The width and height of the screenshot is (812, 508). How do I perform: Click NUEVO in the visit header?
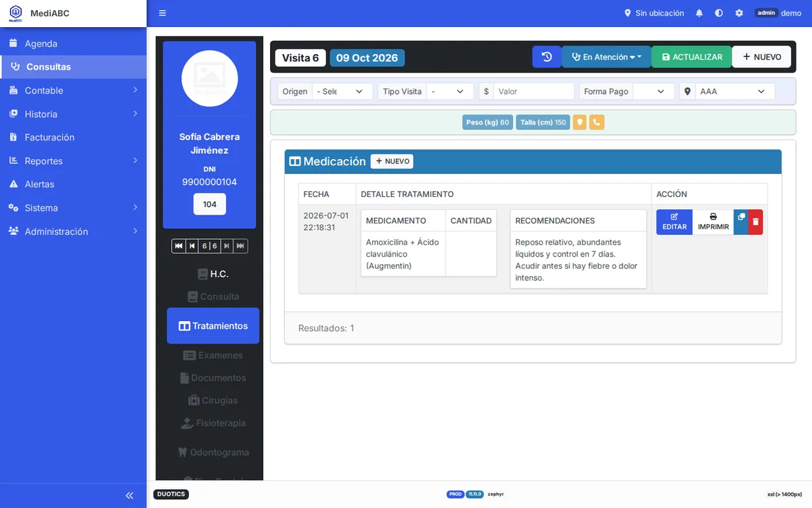click(761, 57)
